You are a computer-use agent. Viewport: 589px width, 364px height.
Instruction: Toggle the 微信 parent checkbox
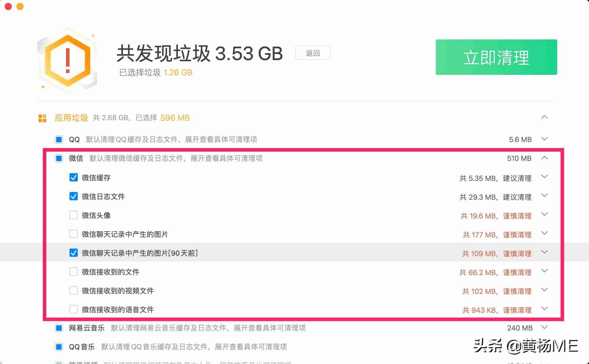point(59,158)
